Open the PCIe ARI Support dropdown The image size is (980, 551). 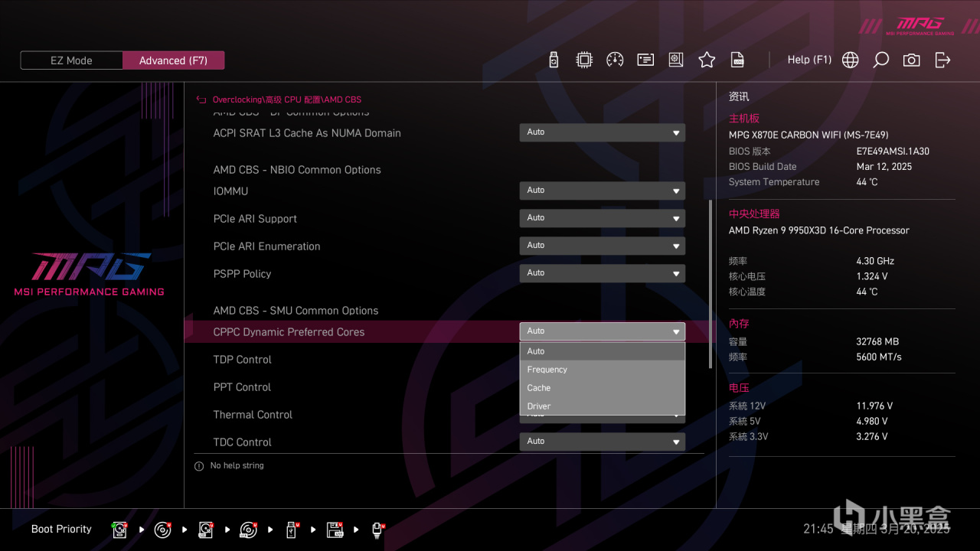tap(603, 218)
